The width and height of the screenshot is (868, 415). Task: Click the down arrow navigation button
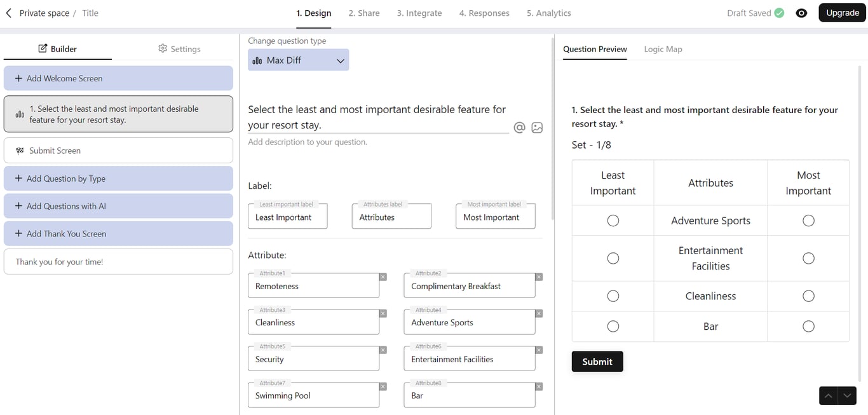(847, 395)
